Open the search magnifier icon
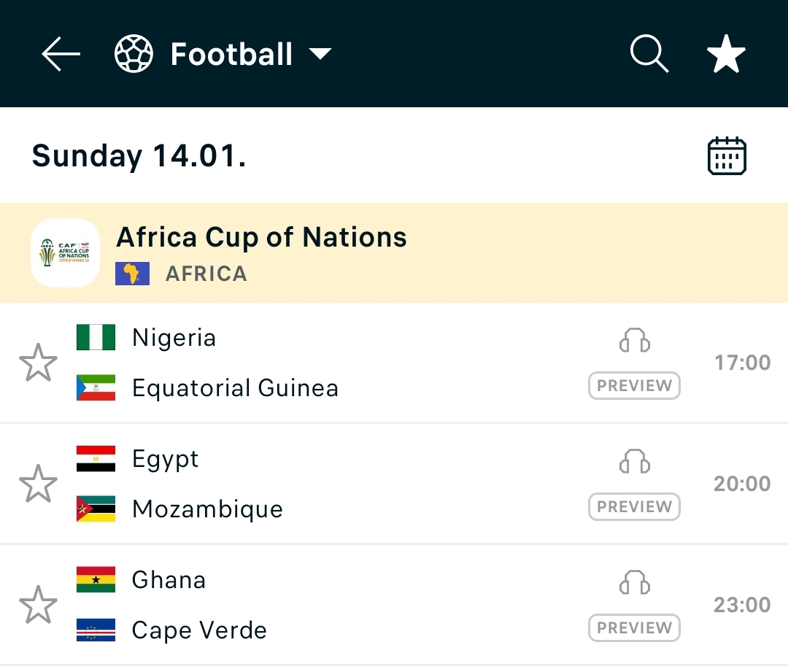 coord(649,55)
